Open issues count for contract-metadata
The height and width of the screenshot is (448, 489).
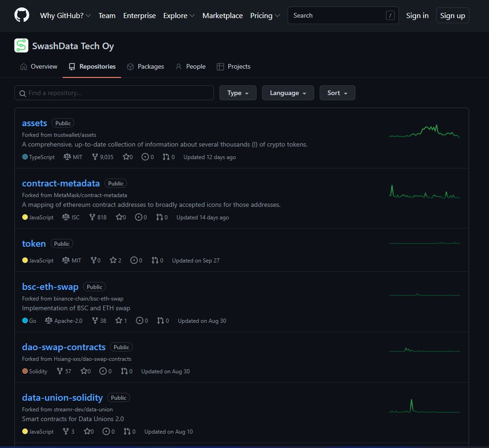[x=141, y=217]
